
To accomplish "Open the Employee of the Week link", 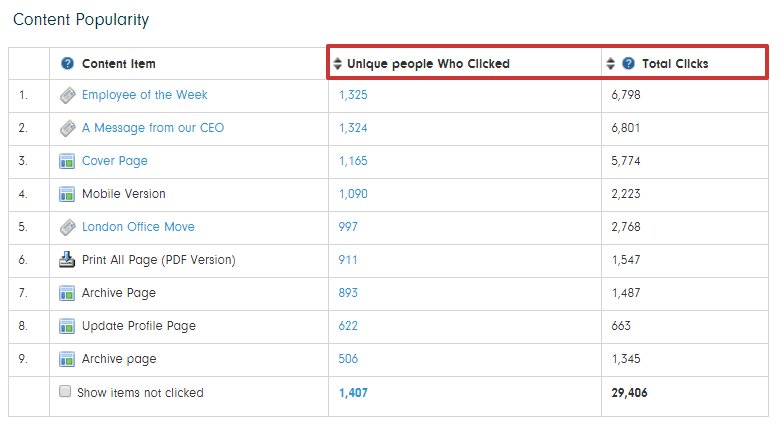I will [145, 95].
